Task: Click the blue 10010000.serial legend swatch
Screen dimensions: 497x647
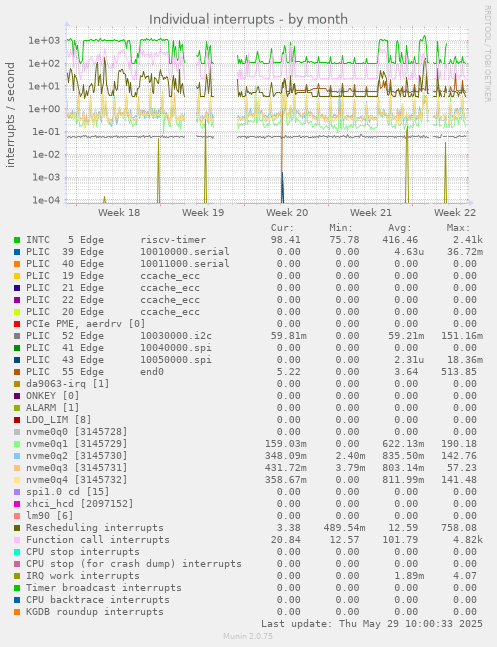Action: (x=17, y=252)
